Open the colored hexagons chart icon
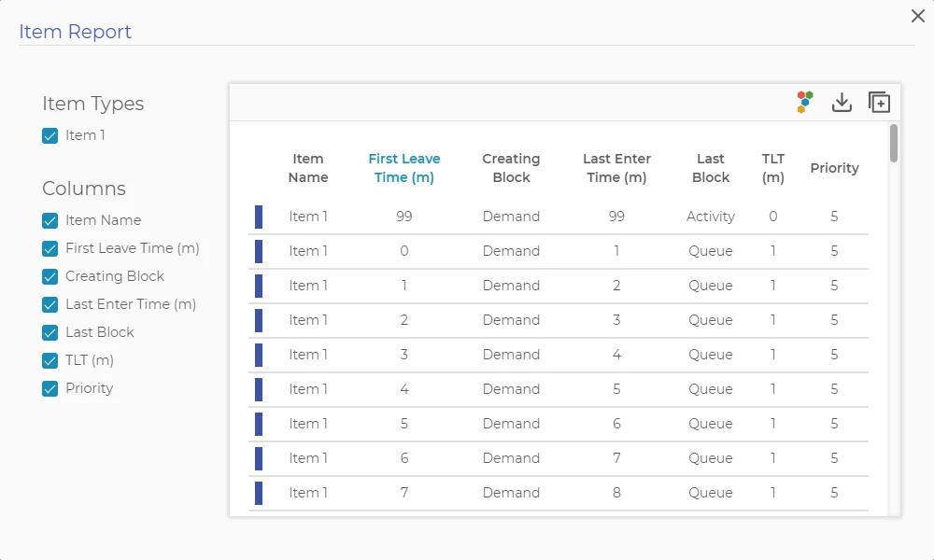This screenshot has height=560, width=934. [x=803, y=102]
